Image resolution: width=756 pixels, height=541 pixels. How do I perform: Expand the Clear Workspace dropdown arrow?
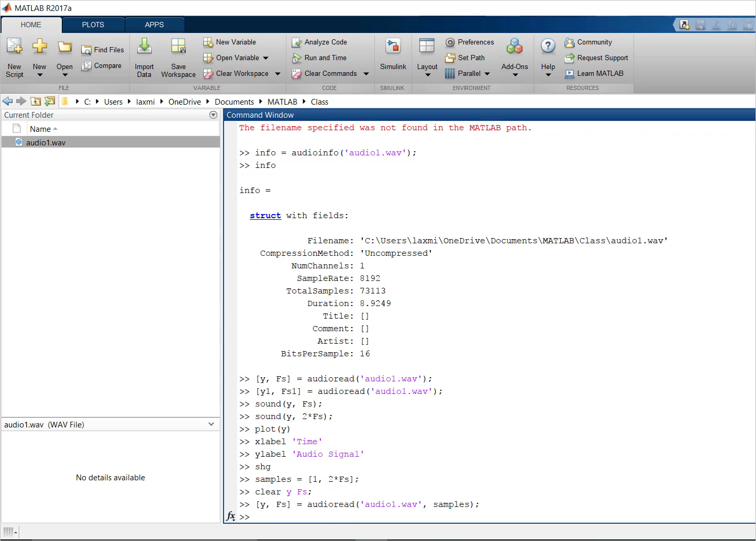277,74
